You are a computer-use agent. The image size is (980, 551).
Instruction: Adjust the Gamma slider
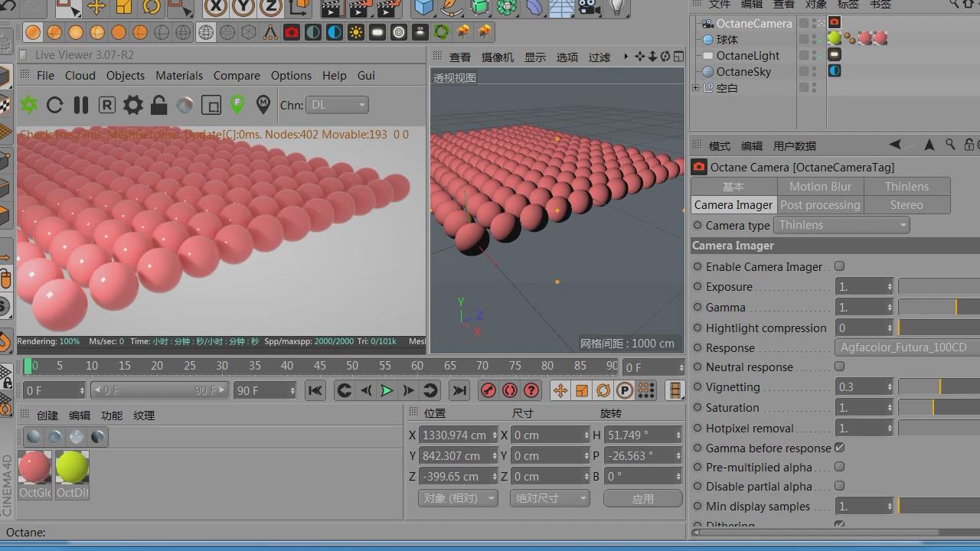pos(939,307)
